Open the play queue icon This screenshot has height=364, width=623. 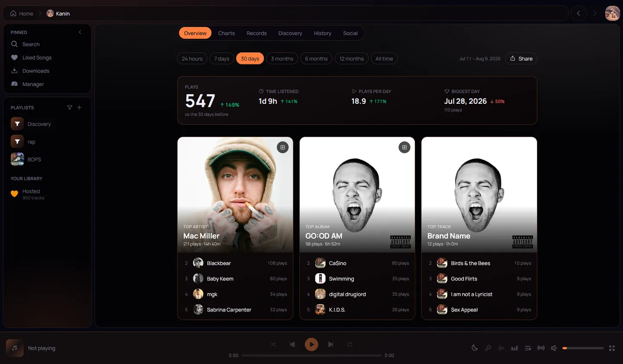click(528, 348)
